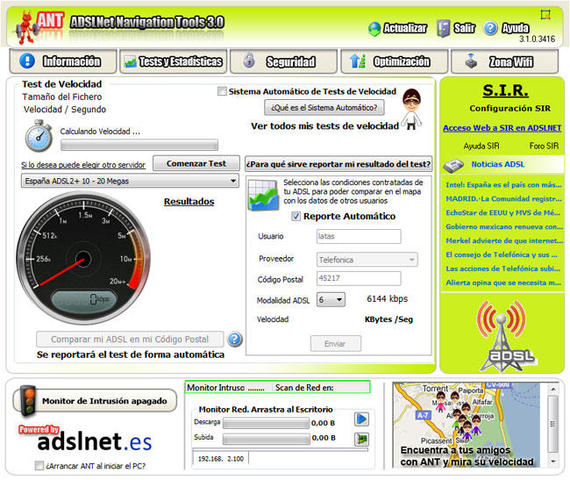Open news Alierta opina que se necesita
Image resolution: width=570 pixels, height=480 pixels.
(x=503, y=283)
